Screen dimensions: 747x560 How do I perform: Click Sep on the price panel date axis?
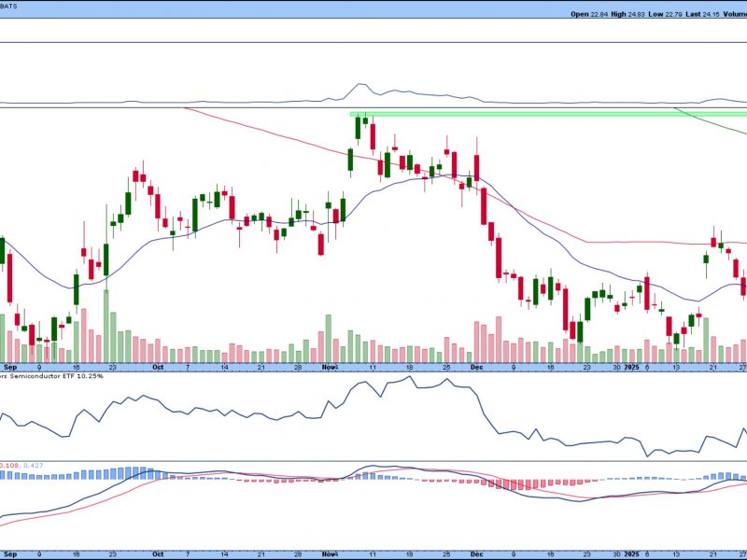click(10, 367)
